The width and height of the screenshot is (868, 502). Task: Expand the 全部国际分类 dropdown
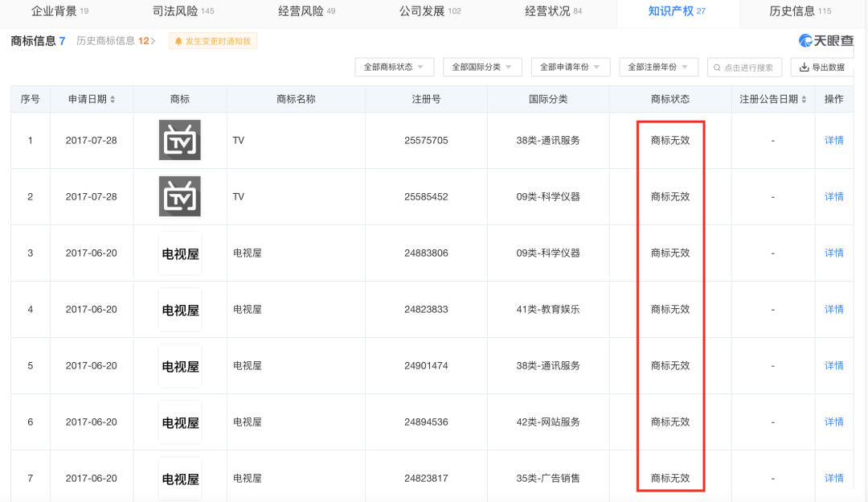coord(482,67)
